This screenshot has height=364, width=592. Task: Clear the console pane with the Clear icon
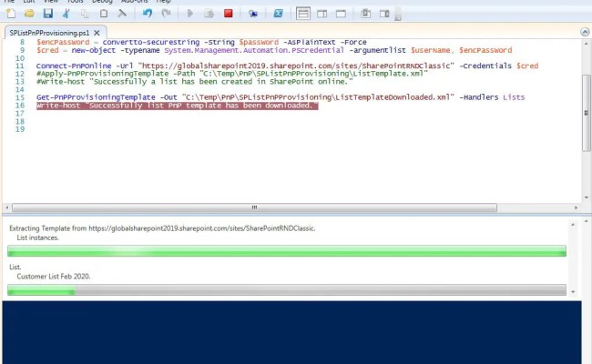point(121,14)
